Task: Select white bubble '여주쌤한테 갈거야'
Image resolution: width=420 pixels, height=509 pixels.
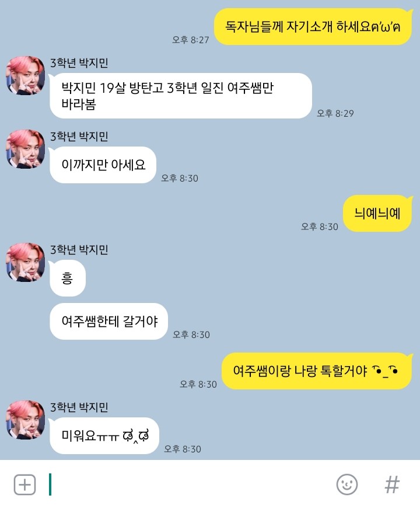Action: (x=109, y=322)
